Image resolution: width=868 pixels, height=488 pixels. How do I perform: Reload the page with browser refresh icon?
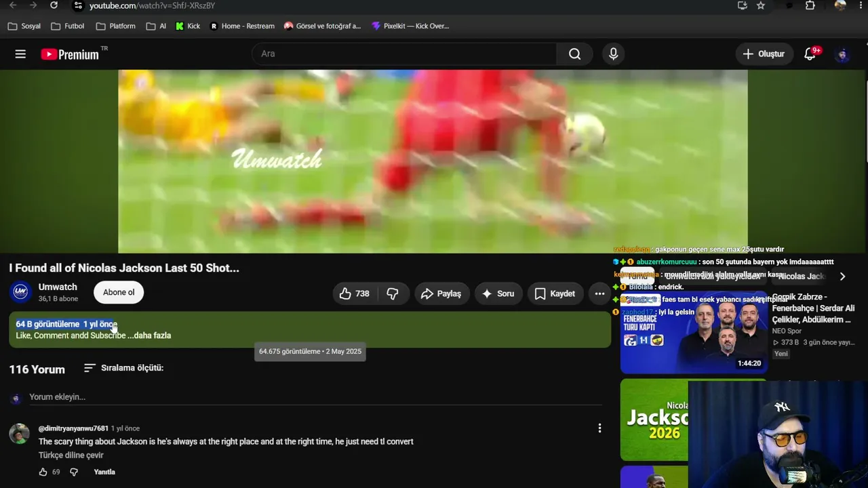(54, 5)
